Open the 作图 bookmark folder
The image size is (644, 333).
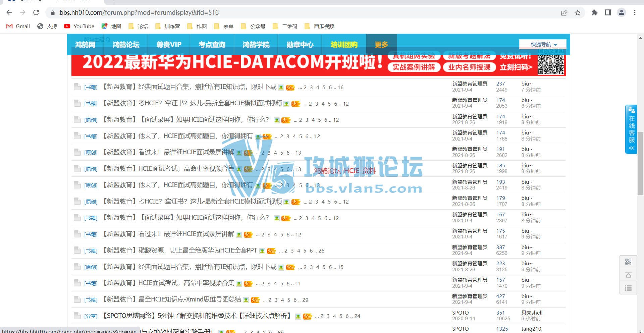(x=197, y=26)
